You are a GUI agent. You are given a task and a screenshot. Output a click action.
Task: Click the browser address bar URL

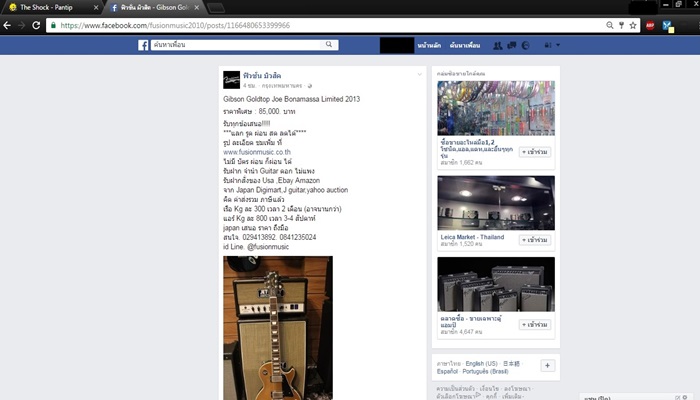coord(175,25)
